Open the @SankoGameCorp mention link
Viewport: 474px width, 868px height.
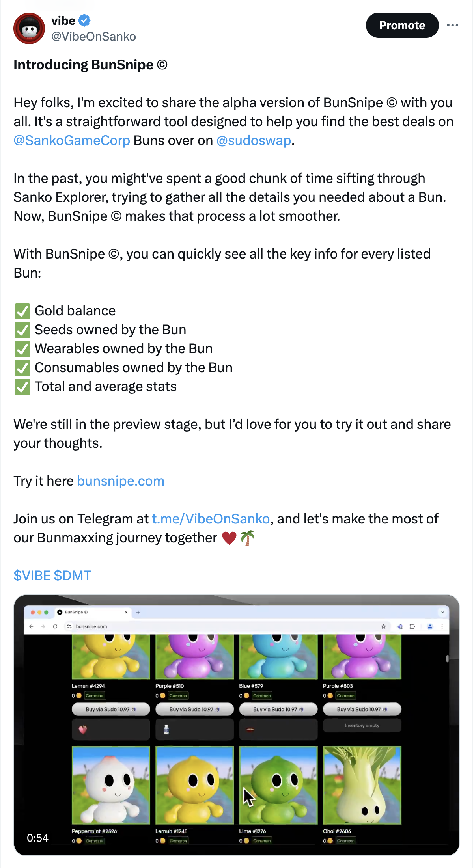[72, 141]
